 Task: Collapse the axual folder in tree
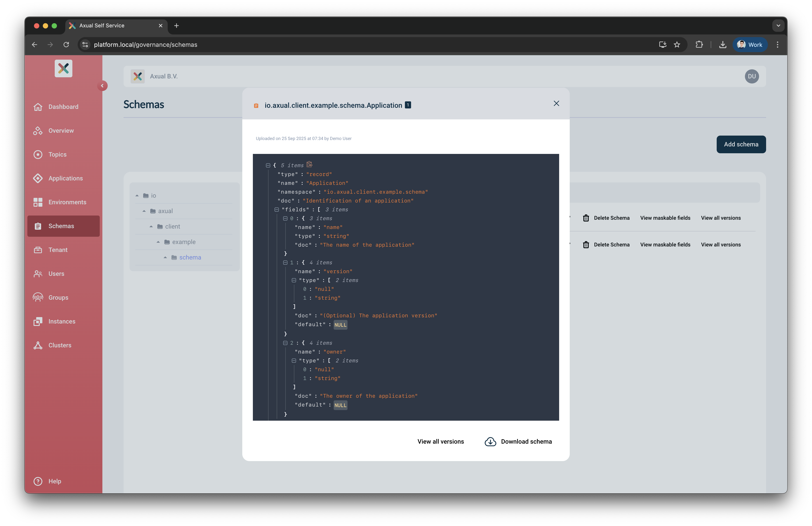[144, 211]
